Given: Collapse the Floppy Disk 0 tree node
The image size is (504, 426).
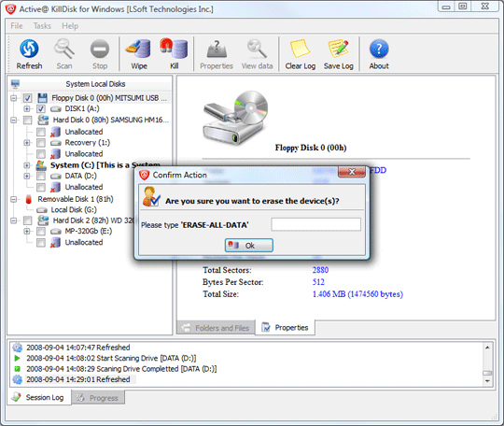Looking at the screenshot, I should pos(13,98).
